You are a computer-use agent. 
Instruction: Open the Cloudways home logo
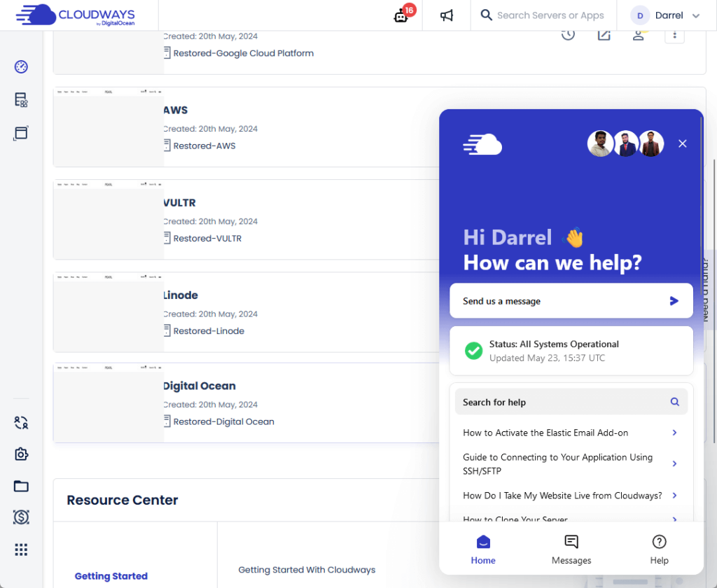tap(76, 15)
